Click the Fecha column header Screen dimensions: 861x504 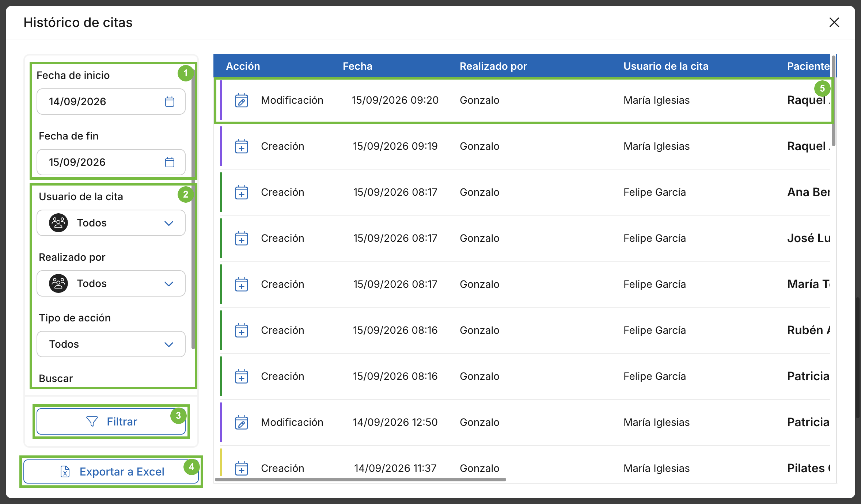tap(357, 66)
